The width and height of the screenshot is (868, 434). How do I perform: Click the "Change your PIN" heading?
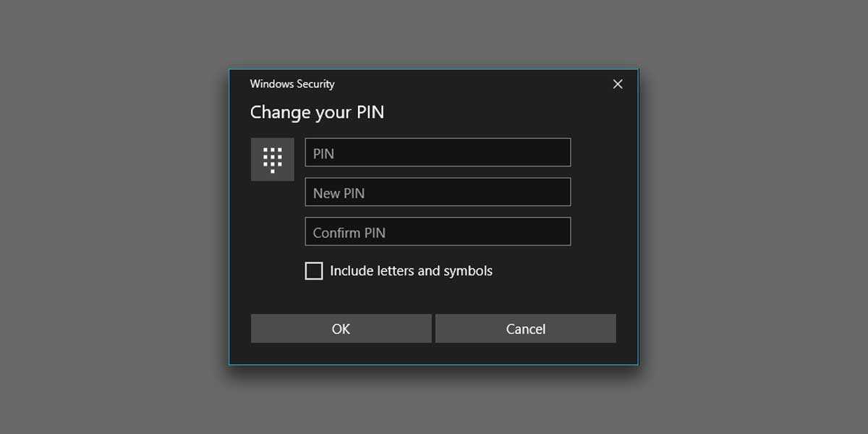317,112
